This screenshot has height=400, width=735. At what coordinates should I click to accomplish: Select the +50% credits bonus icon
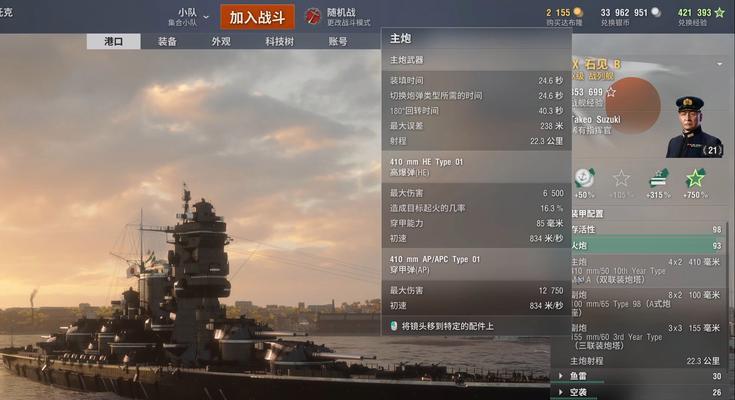(584, 178)
